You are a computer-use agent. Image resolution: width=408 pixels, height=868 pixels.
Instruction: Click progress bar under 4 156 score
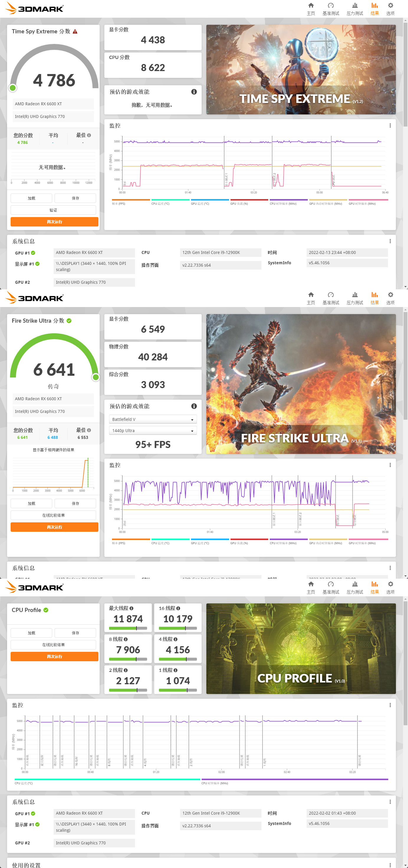click(178, 659)
